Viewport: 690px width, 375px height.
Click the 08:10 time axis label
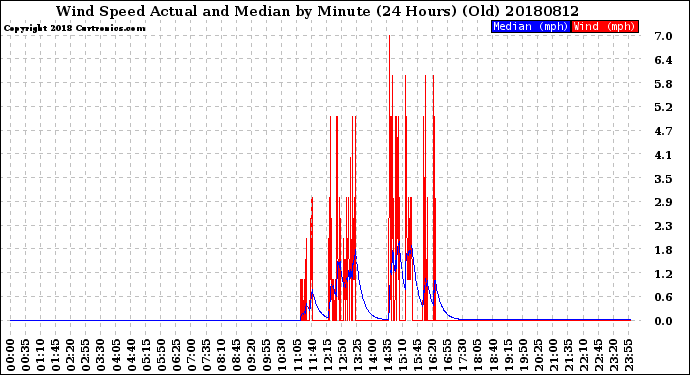221,355
